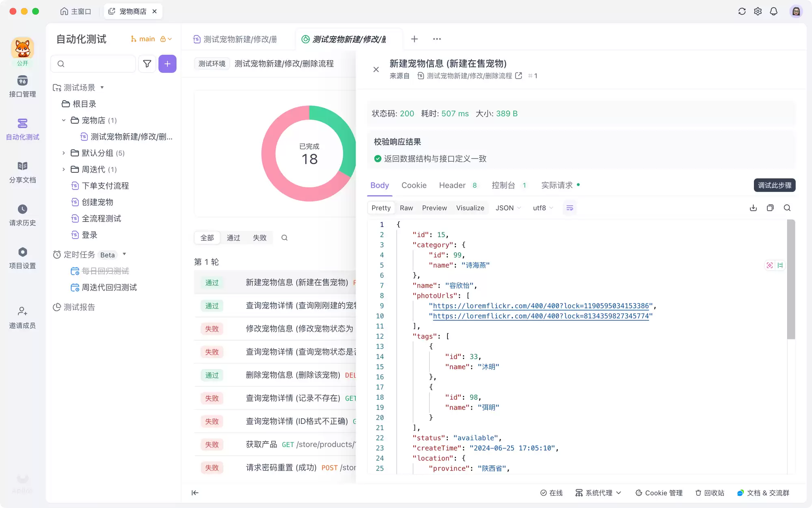Switch to Preview view
Viewport: 812px width, 508px height.
[x=434, y=208]
